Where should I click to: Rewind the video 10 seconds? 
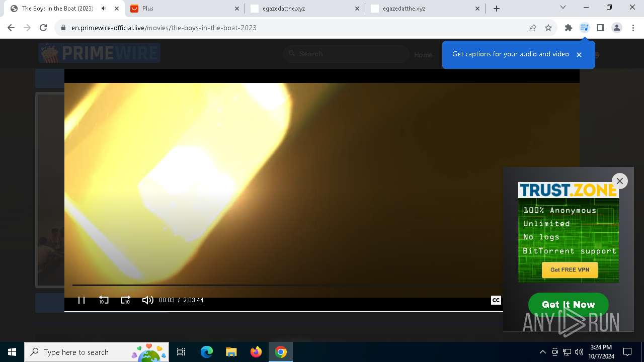(x=103, y=300)
